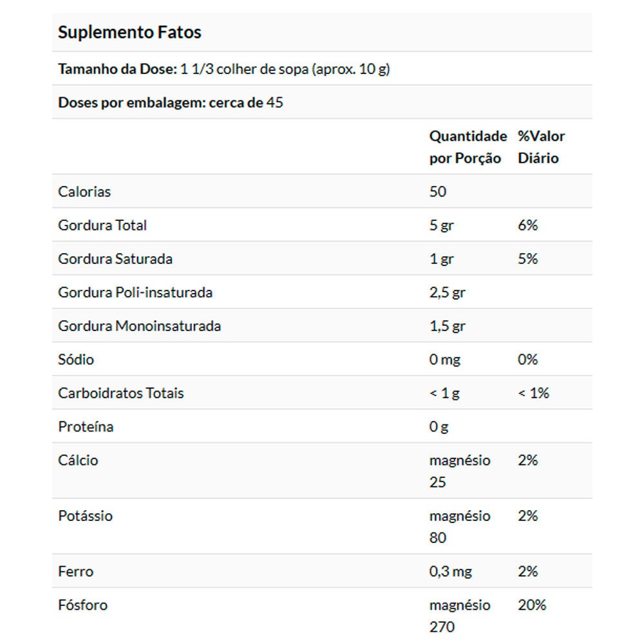This screenshot has width=644, height=644.
Task: Click the Tamanho da Dose label
Action: [117, 69]
